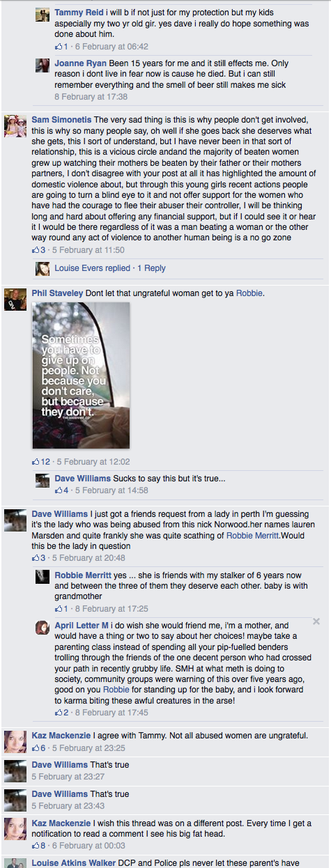331x868 pixels.
Task: Open Robbie mention in Phil Staveley's comment
Action: tap(249, 293)
